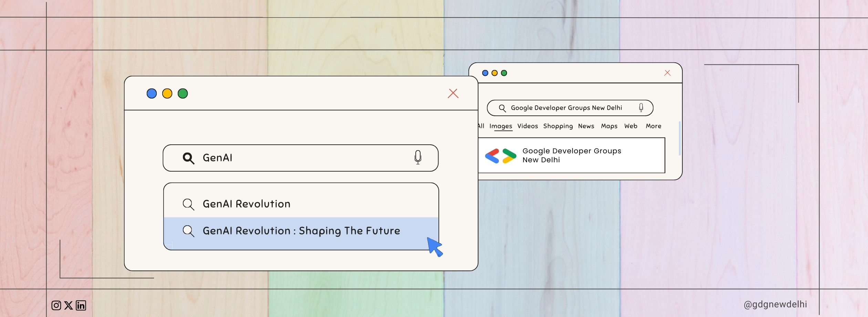Expand the GenAI suggestions list
This screenshot has height=317, width=868.
301,217
